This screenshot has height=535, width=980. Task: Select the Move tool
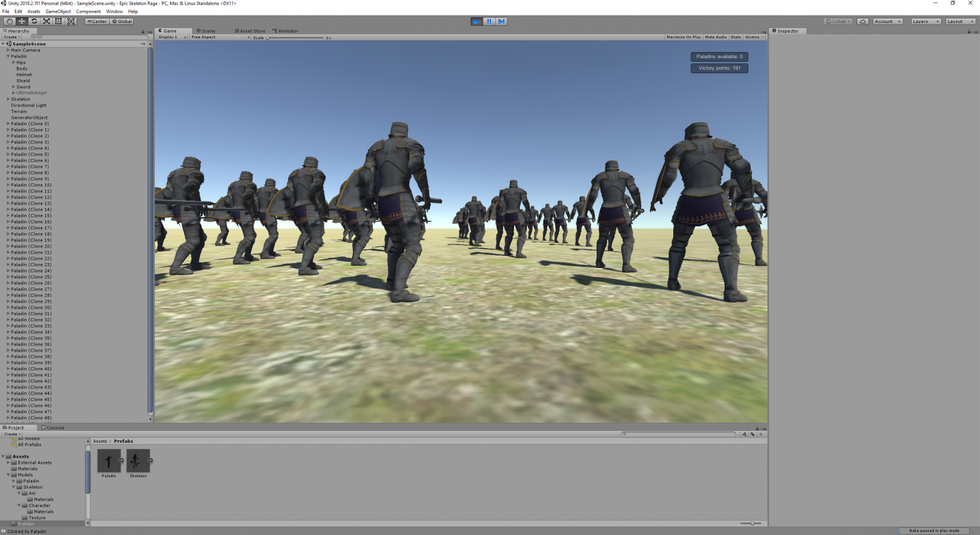[x=21, y=21]
